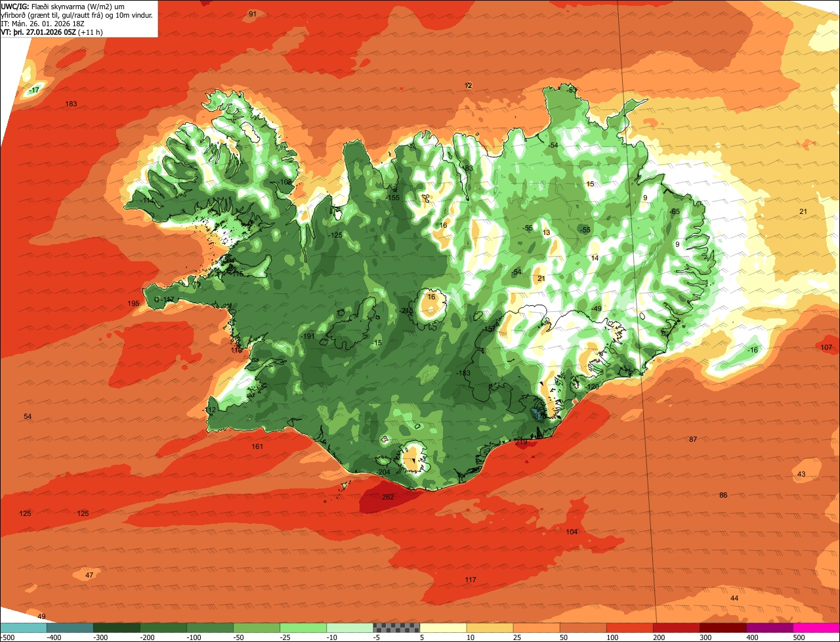Screen dimensions: 840x642
Task: Click the value -65 on the east coast
Action: coord(675,211)
